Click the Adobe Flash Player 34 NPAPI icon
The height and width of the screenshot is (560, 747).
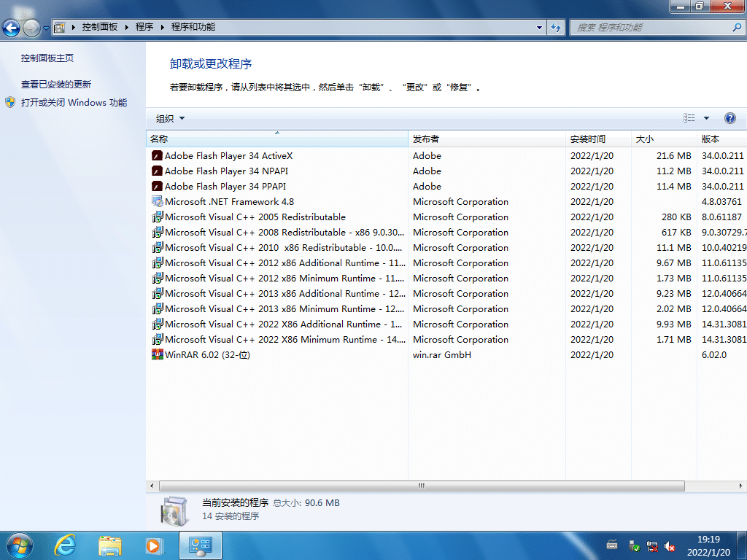click(158, 171)
